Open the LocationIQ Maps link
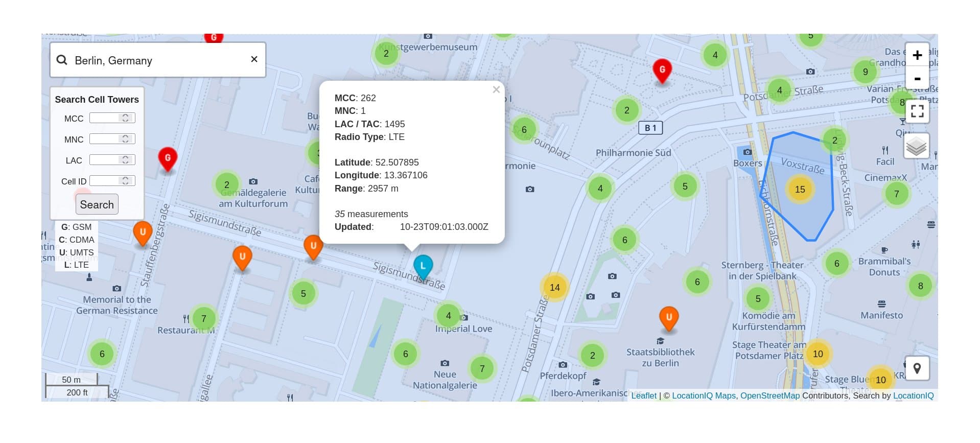980x443 pixels. point(704,395)
